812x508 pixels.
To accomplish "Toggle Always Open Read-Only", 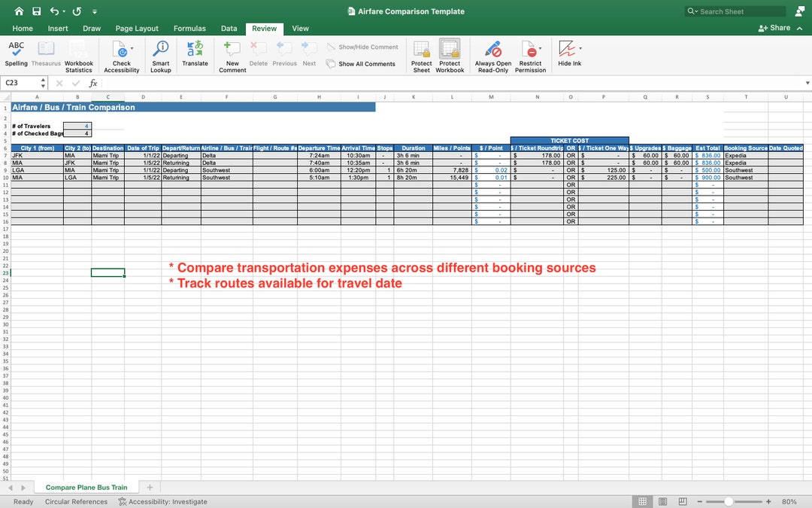I will click(492, 53).
